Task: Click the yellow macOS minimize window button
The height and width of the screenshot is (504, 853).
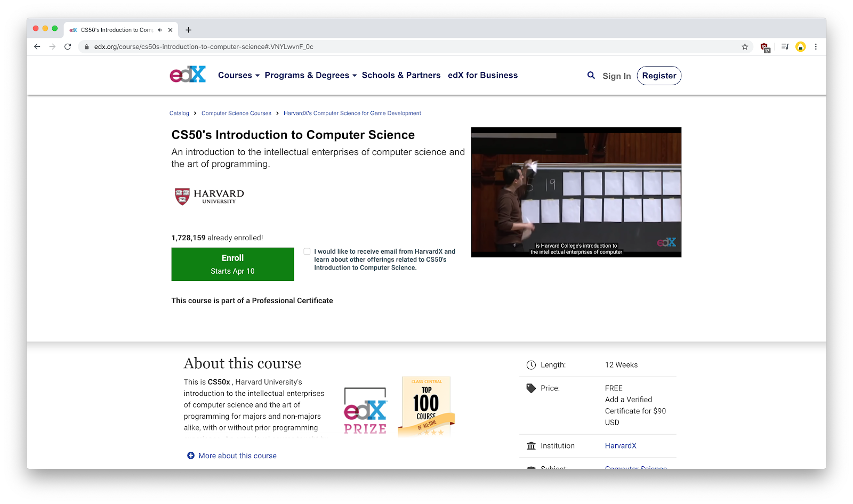Action: point(45,28)
